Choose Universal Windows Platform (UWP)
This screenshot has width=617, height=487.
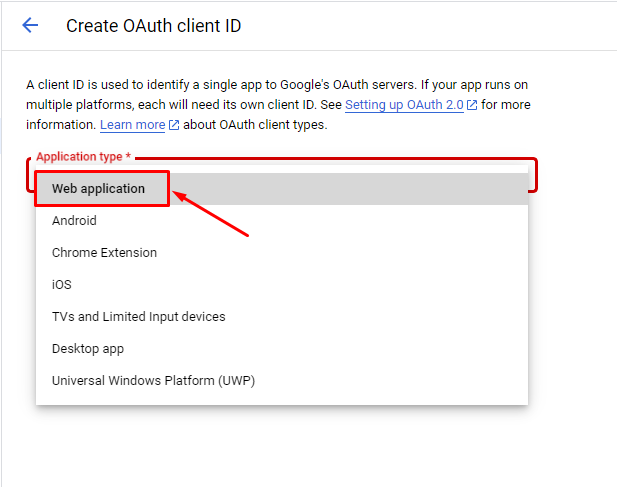point(282,381)
